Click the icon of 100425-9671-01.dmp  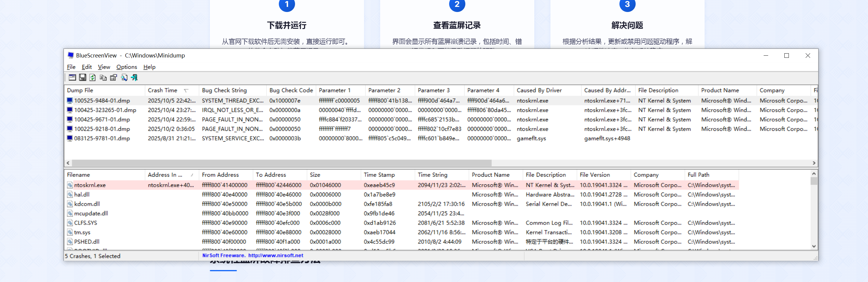tap(70, 119)
